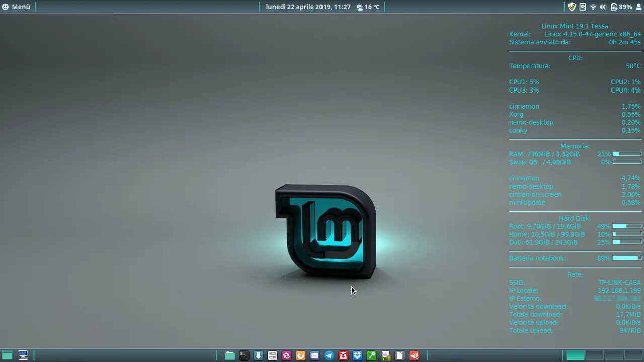The width and height of the screenshot is (644, 362).
Task: Launch the pink sync arrows application
Action: tap(287, 355)
